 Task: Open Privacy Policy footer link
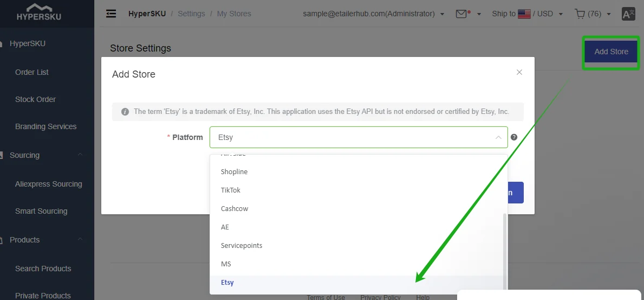click(x=380, y=297)
